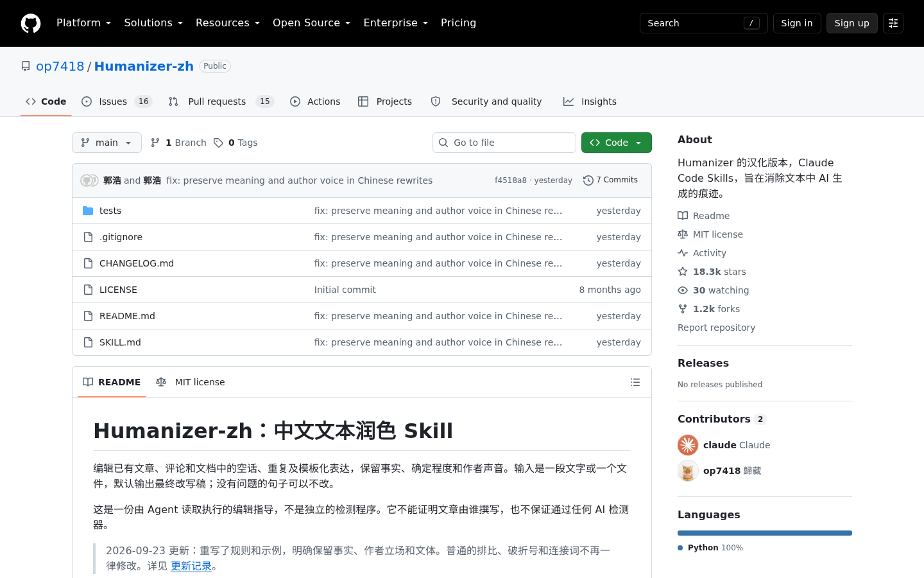Click the Sign in button

click(797, 23)
